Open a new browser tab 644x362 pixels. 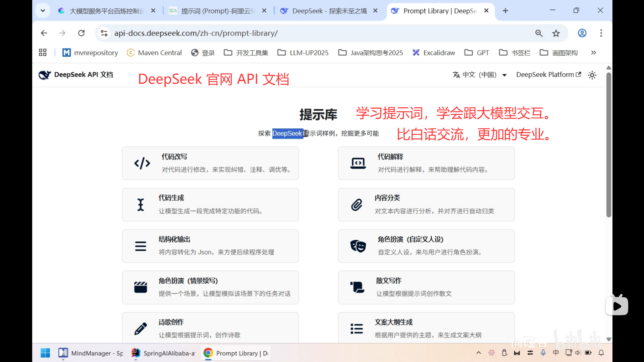pyautogui.click(x=505, y=11)
